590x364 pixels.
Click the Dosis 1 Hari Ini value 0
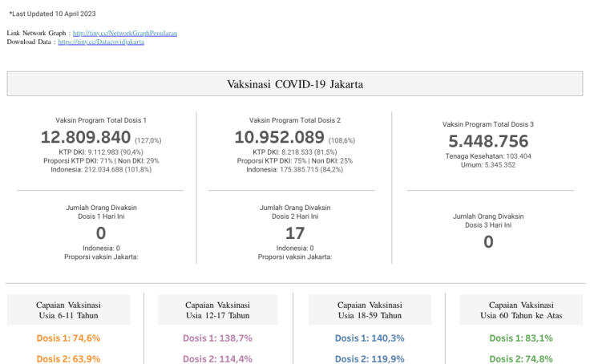tap(101, 233)
